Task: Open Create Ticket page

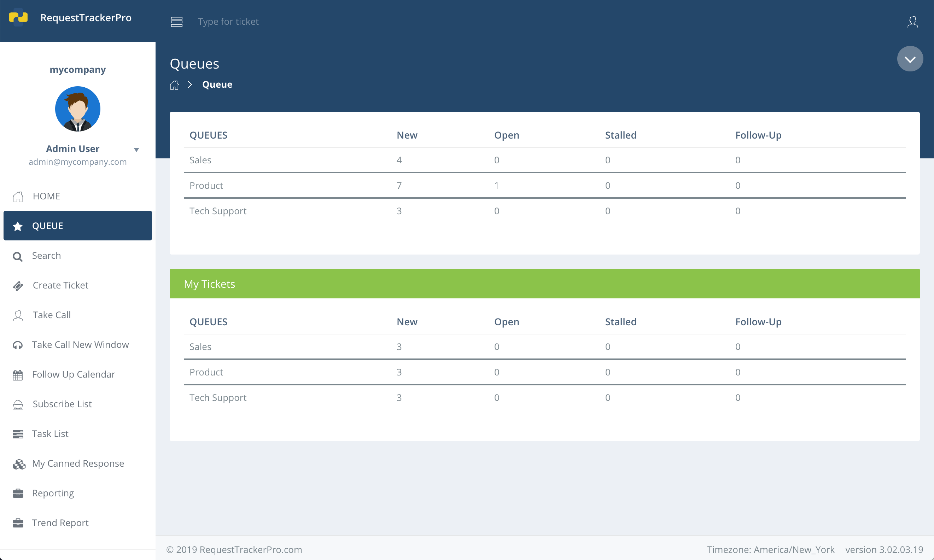Action: pos(78,285)
